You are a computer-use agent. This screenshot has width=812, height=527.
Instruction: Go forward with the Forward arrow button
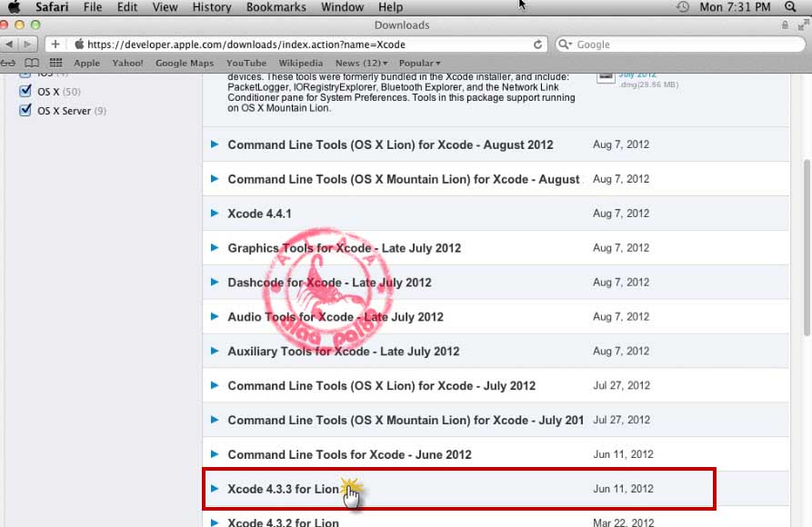(27, 45)
